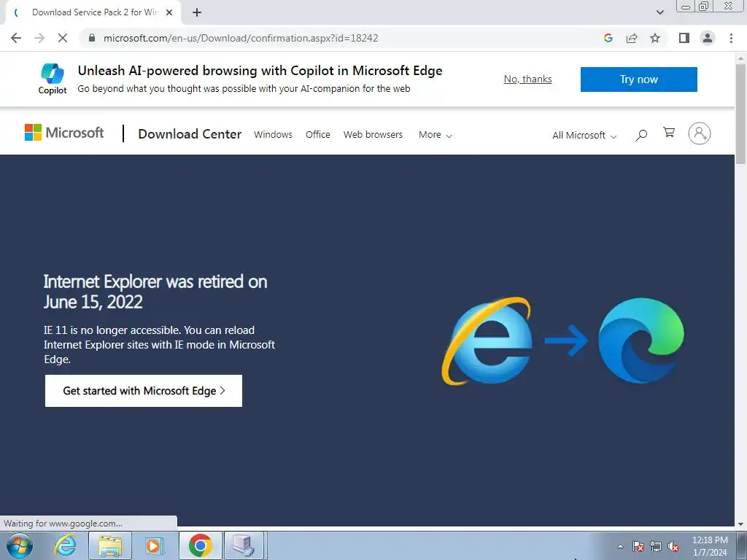The image size is (747, 560).
Task: Open the Chrome side panel
Action: click(x=684, y=38)
